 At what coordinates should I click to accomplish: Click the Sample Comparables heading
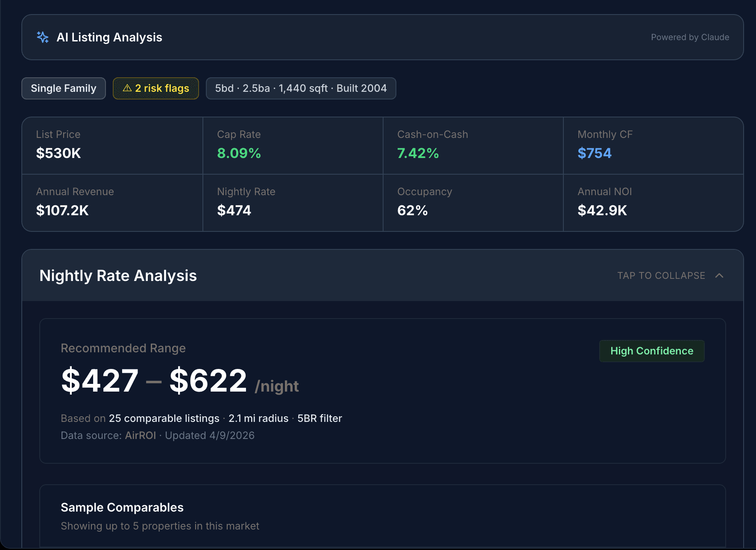[122, 507]
